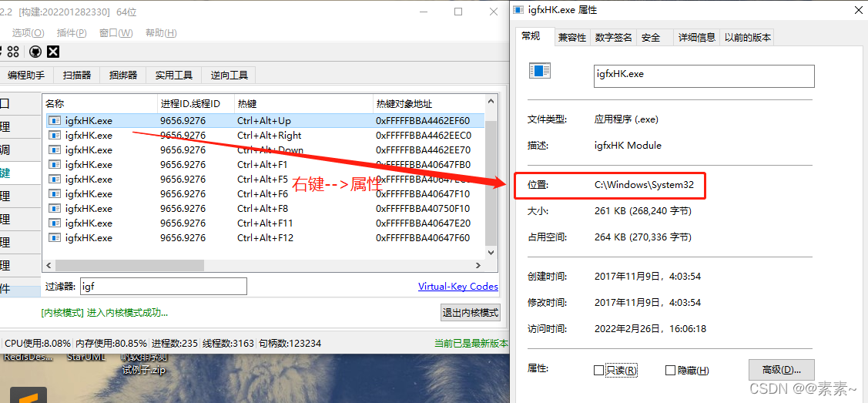Screen dimensions: 868x403
Task: Click the title bar icon of Properties dialog
Action: click(x=518, y=9)
